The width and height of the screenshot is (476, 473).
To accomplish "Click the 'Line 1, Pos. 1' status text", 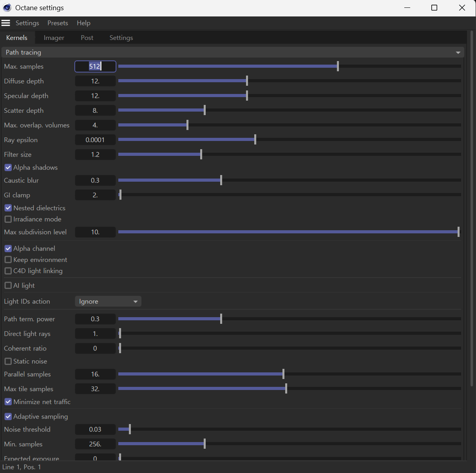I will [22, 467].
